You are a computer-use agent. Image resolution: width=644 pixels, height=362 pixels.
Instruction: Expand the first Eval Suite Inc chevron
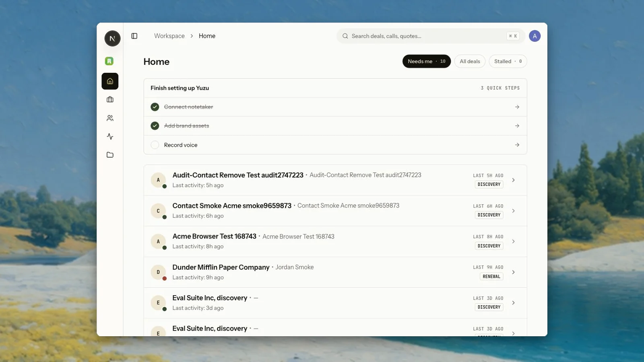(x=513, y=303)
